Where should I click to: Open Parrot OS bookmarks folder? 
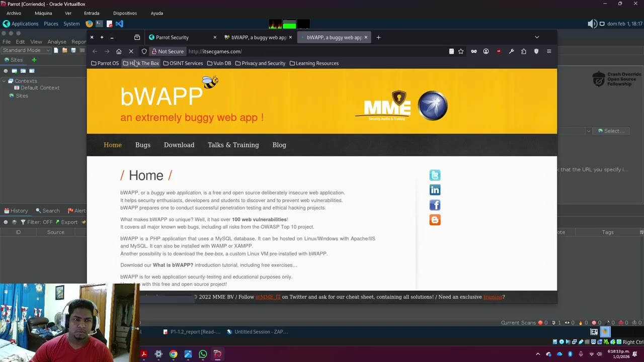(x=105, y=63)
